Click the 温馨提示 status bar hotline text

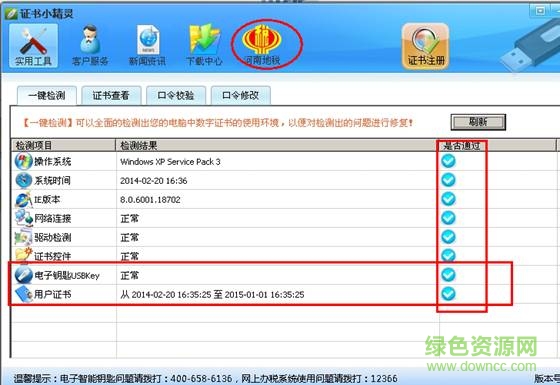(206, 378)
